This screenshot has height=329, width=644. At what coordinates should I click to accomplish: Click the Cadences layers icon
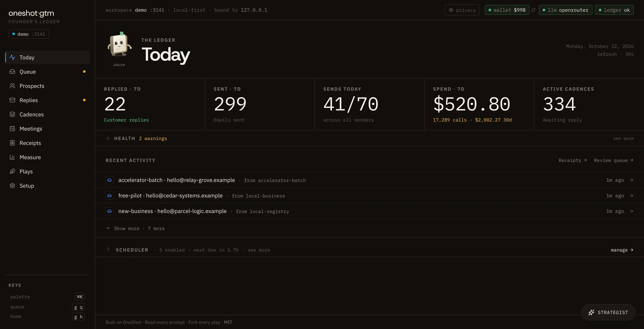tap(12, 114)
